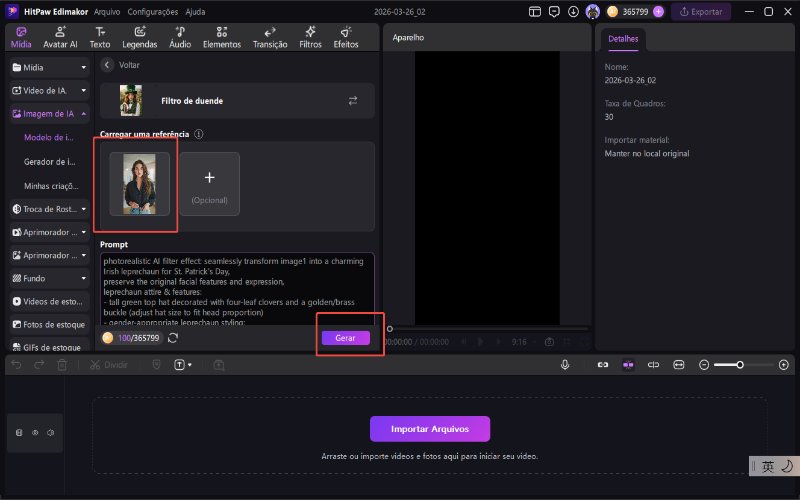Open the Filtros filters panel

click(x=310, y=38)
